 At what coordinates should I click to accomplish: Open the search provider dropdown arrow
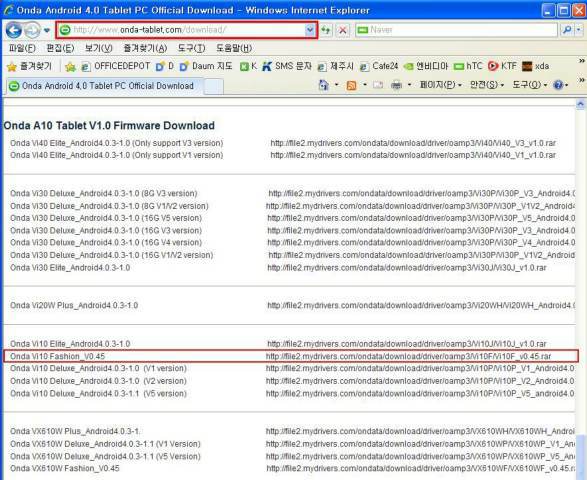[x=579, y=30]
